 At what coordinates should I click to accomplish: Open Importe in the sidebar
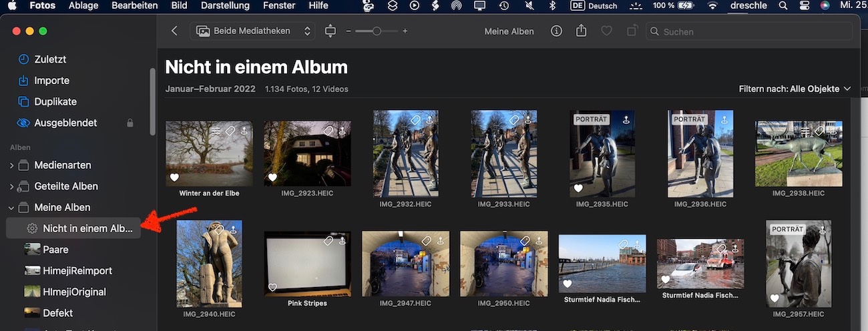[x=51, y=81]
